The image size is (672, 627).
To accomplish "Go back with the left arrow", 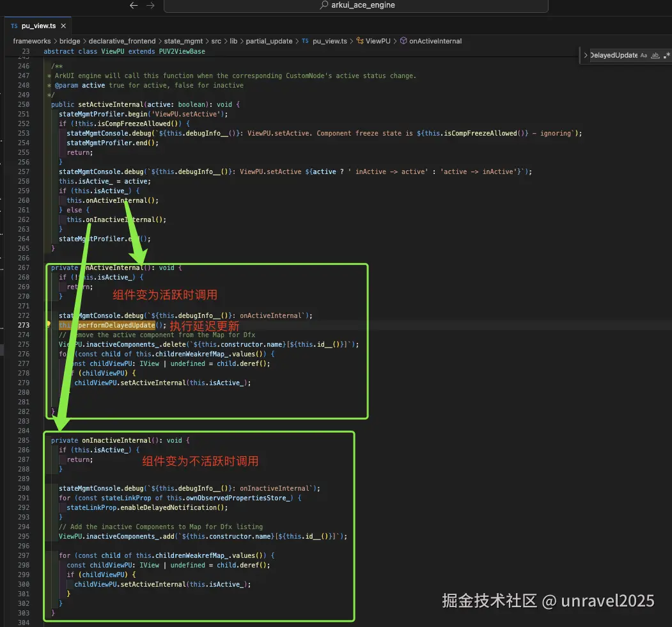I will 134,5.
